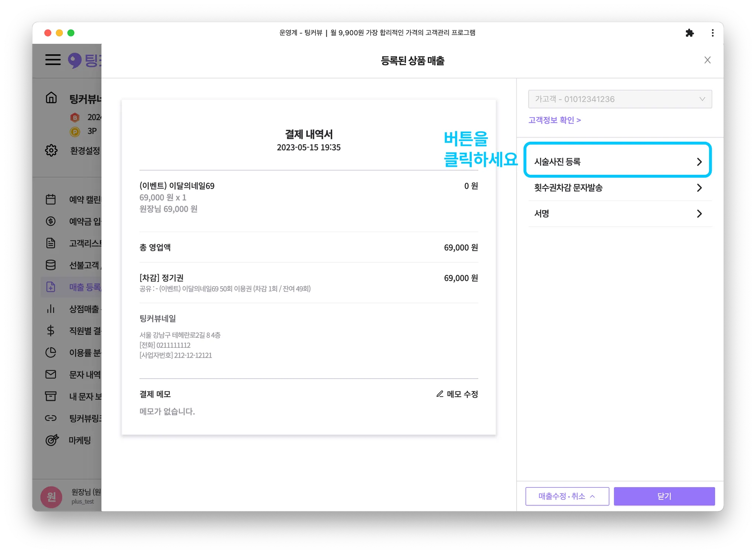This screenshot has height=554, width=756.
Task: Open the home icon in sidebar
Action: (51, 98)
